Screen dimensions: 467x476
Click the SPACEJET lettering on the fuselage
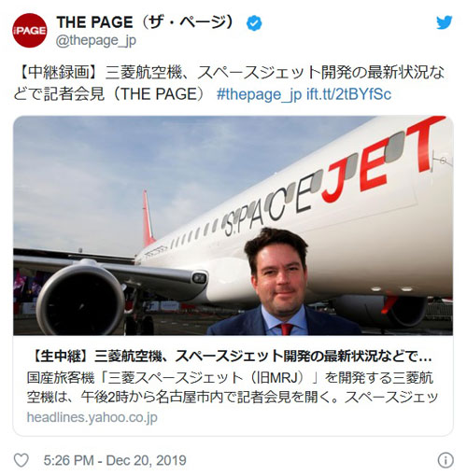tap(333, 175)
